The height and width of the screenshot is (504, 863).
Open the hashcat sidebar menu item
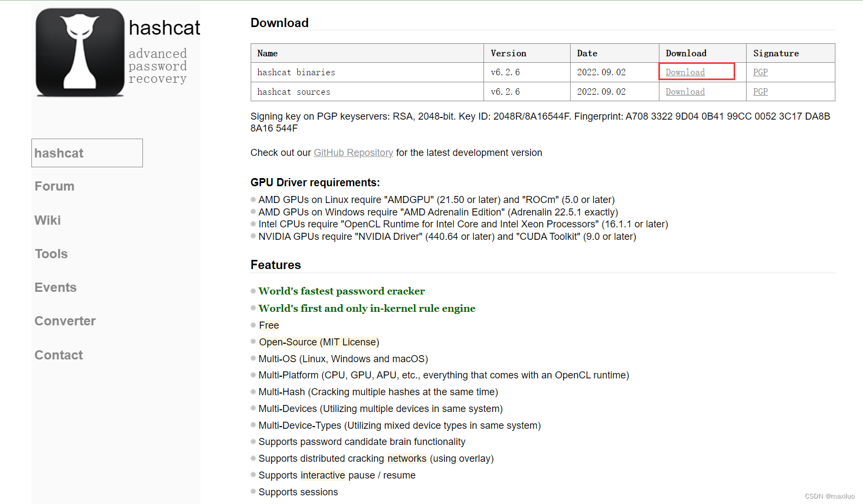[87, 153]
